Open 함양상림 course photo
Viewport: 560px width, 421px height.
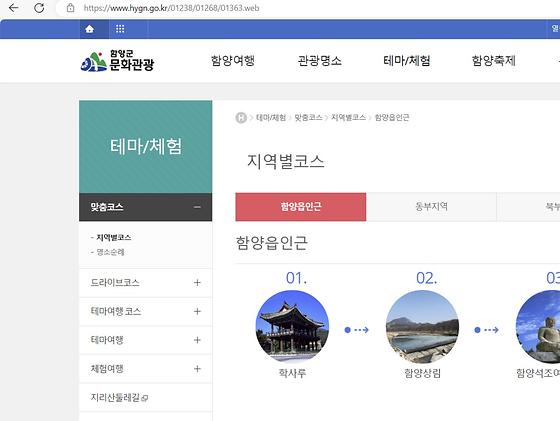(x=422, y=327)
